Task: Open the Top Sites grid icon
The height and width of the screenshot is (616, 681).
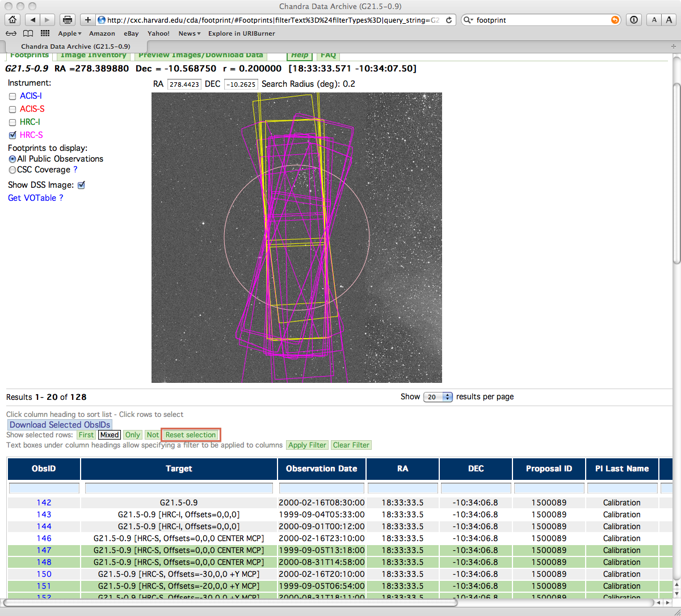Action: tap(44, 33)
